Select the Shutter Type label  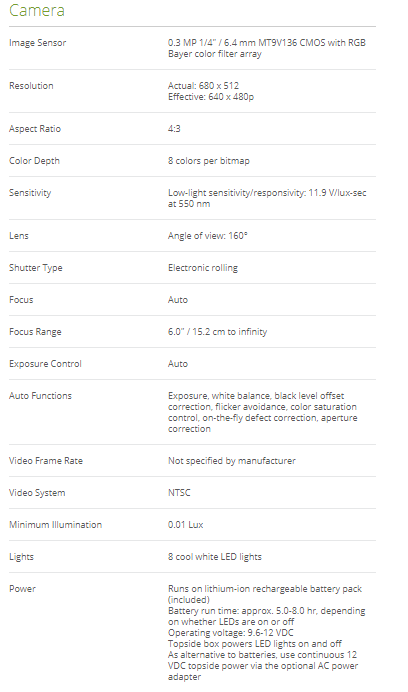click(x=35, y=268)
